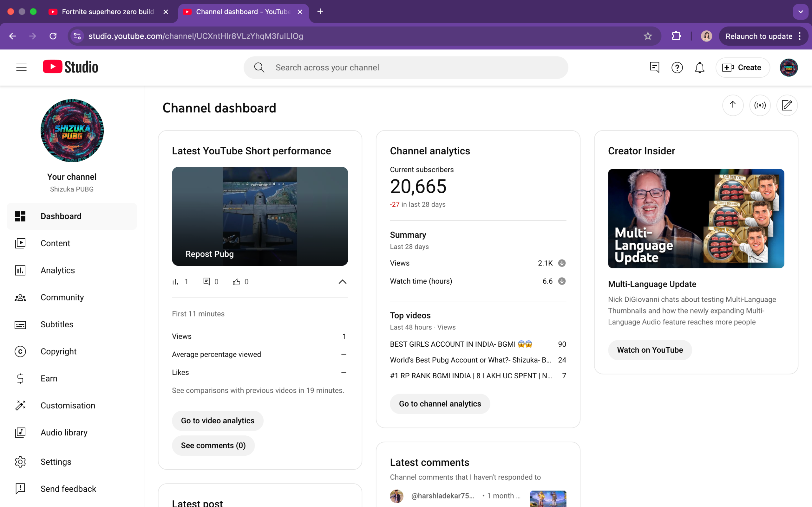Viewport: 812px width, 507px height.
Task: Click the upload videos arrow icon
Action: pyautogui.click(x=732, y=106)
